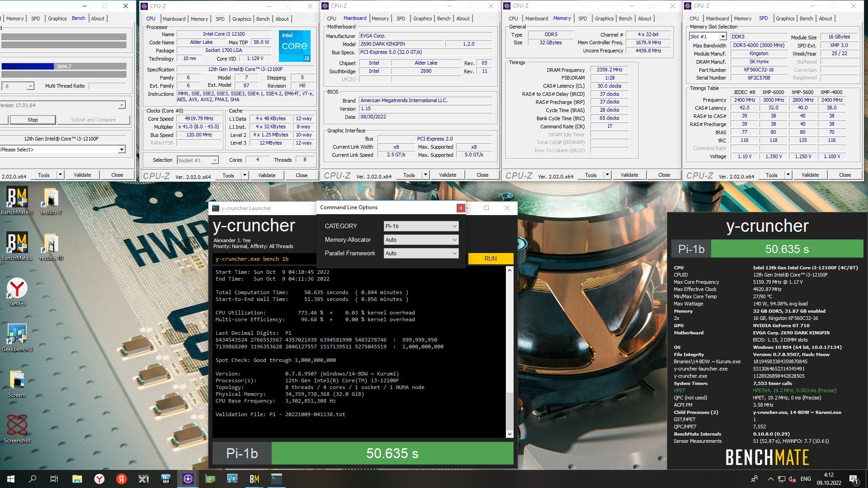The image size is (868, 488).
Task: Open the network status tray icon
Action: point(782,479)
